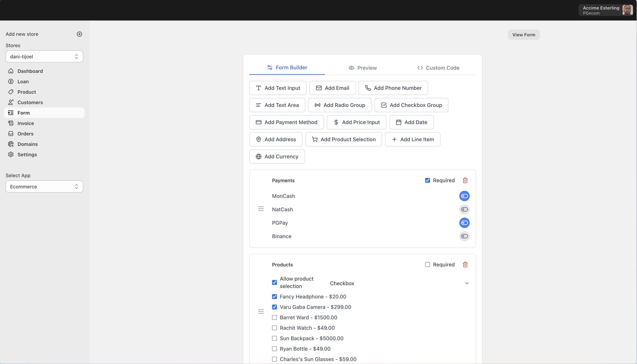This screenshot has height=364, width=637.
Task: Open Settings from the sidebar
Action: point(27,154)
